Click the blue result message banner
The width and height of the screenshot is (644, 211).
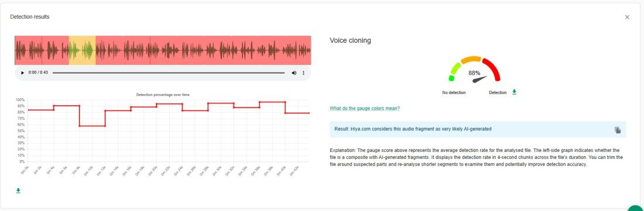(478, 129)
